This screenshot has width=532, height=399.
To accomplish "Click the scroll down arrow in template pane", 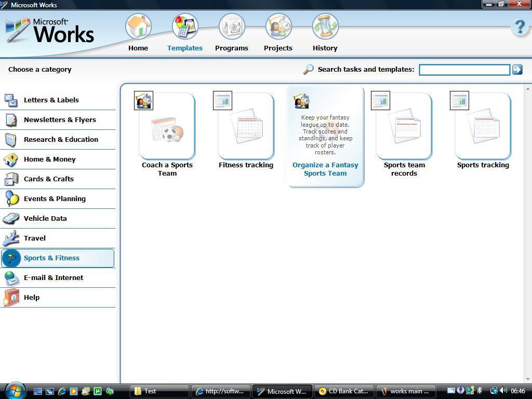I will 528,380.
